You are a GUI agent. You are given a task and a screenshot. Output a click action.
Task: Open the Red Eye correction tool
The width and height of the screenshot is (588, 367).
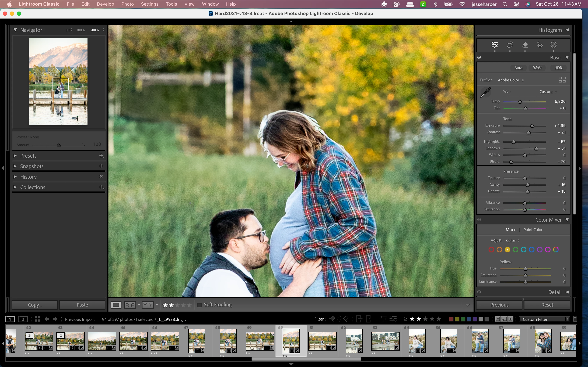click(540, 45)
